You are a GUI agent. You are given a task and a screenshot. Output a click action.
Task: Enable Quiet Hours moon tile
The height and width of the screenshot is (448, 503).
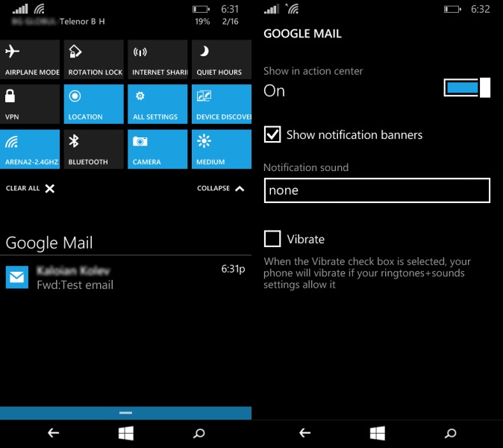[222, 60]
